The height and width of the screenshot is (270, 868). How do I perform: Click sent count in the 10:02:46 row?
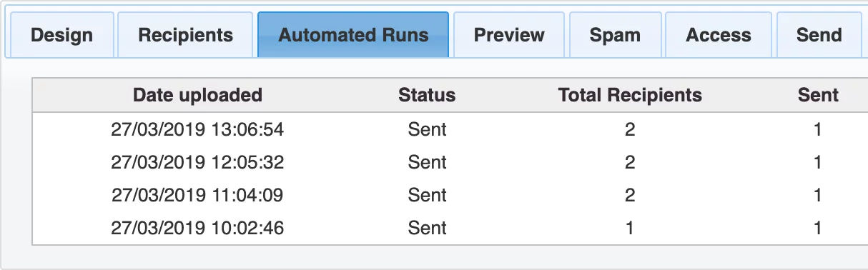coord(818,228)
